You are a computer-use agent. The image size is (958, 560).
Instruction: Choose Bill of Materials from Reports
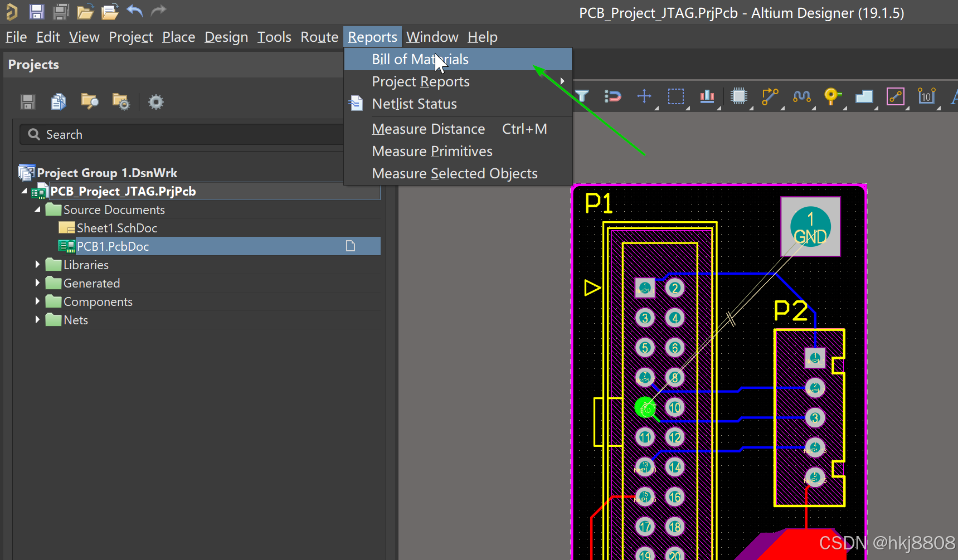coord(458,59)
